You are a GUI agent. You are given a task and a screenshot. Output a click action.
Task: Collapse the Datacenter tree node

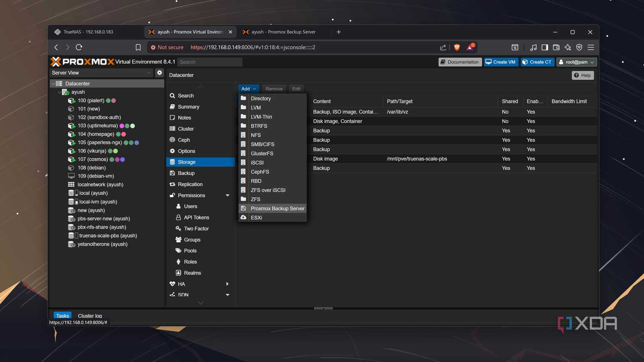point(53,84)
